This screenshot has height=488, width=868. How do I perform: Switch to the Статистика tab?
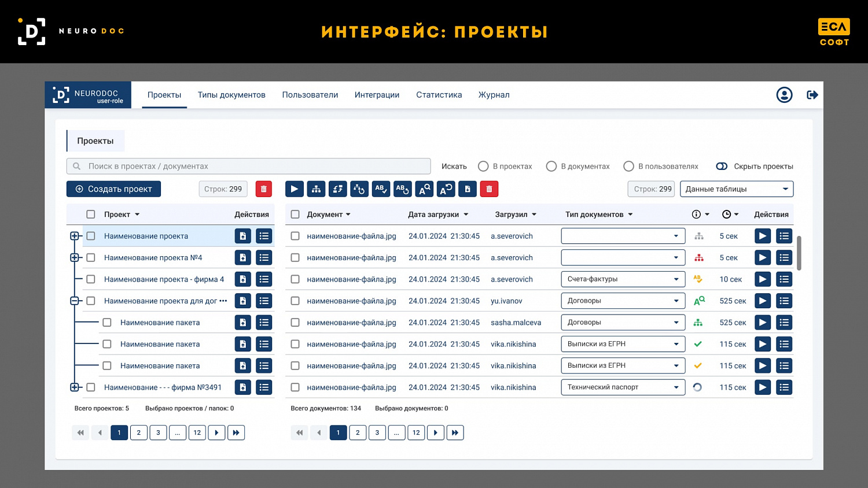coord(439,95)
